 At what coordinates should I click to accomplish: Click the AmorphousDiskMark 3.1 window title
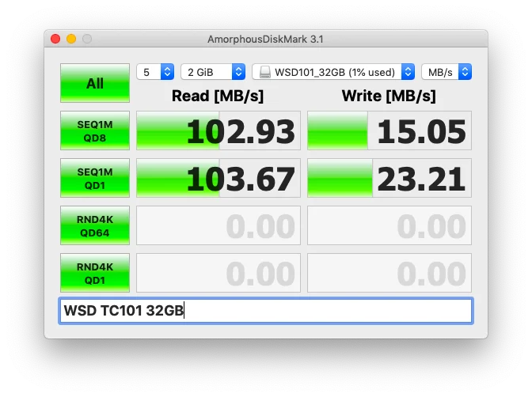(265, 40)
